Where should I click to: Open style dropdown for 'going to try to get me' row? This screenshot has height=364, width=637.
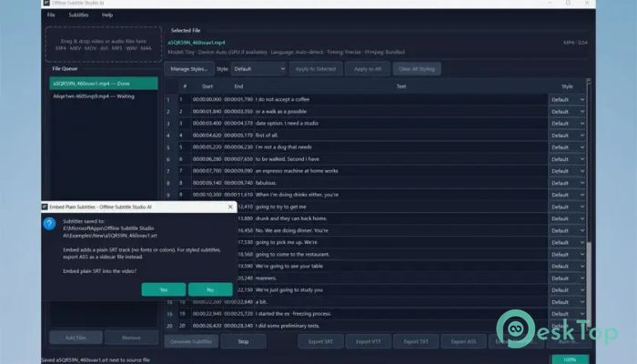click(567, 207)
